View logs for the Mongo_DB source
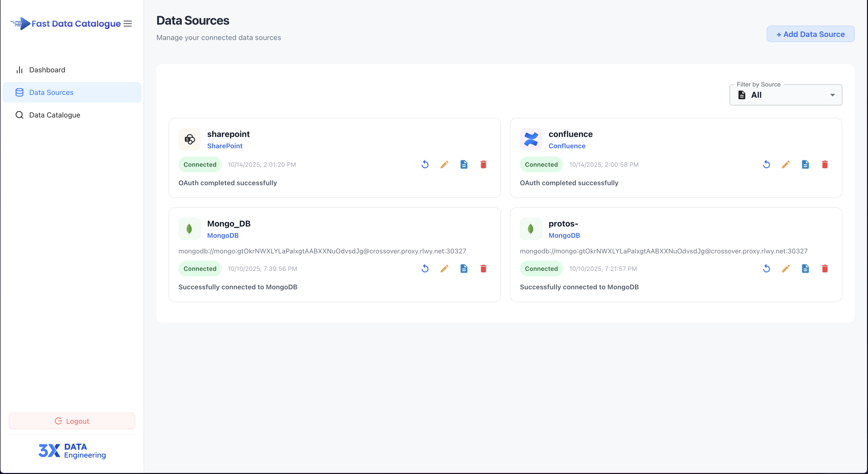The height and width of the screenshot is (474, 868). tap(464, 268)
